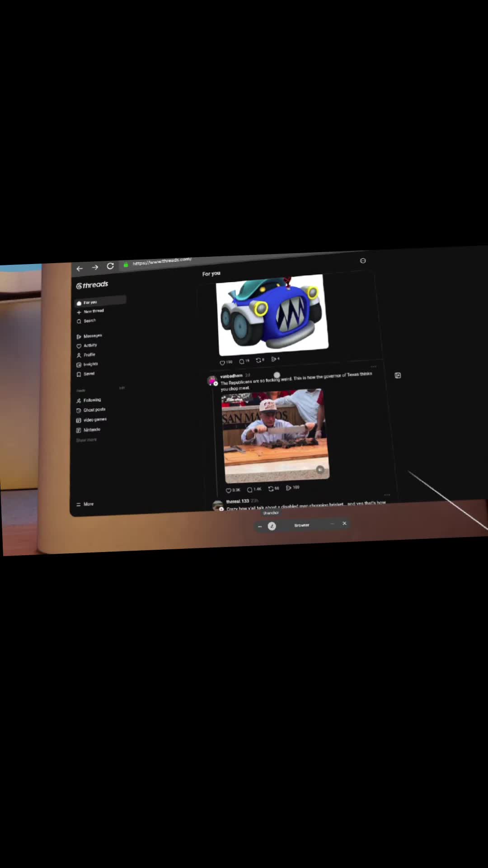Click the green padlock security icon

click(126, 264)
